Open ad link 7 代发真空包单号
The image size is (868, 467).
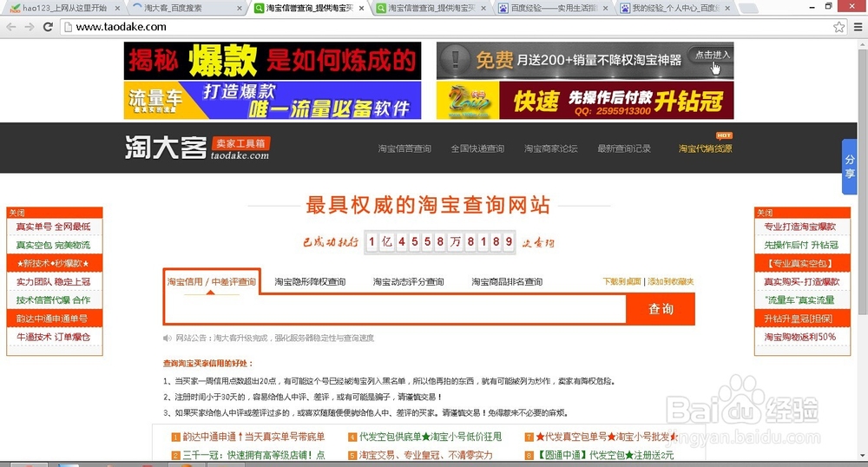pos(607,437)
